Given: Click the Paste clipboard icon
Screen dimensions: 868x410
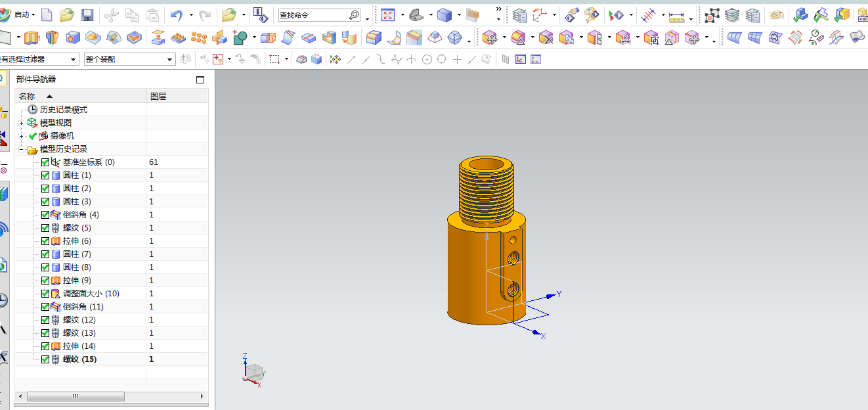Looking at the screenshot, I should 152,14.
